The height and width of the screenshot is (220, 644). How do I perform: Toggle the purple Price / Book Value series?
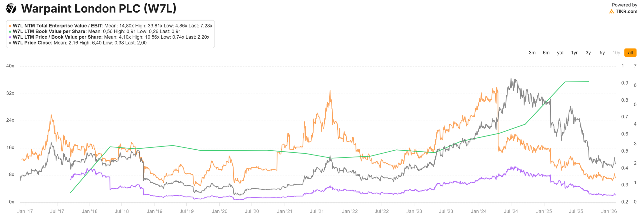[x=58, y=37]
